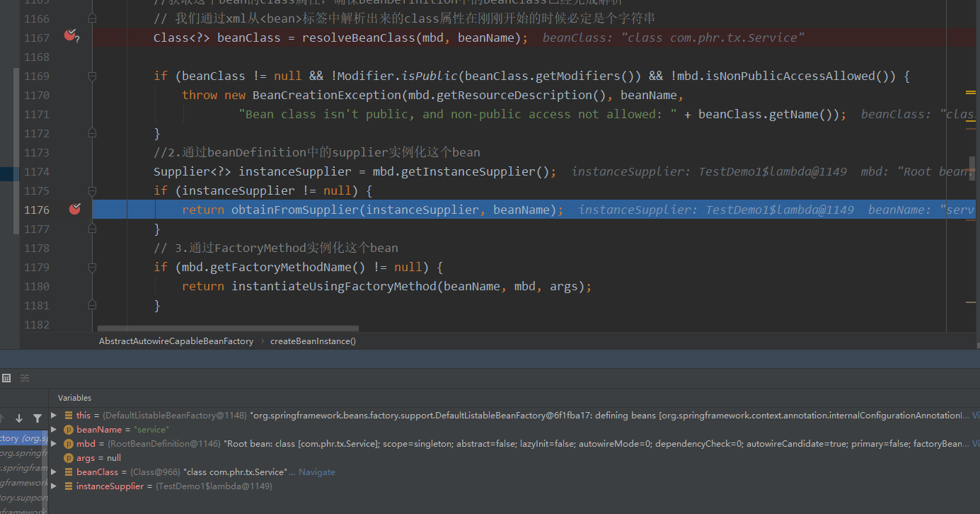The width and height of the screenshot is (980, 514).
Task: Click line number 1180 in the gutter
Action: 37,286
